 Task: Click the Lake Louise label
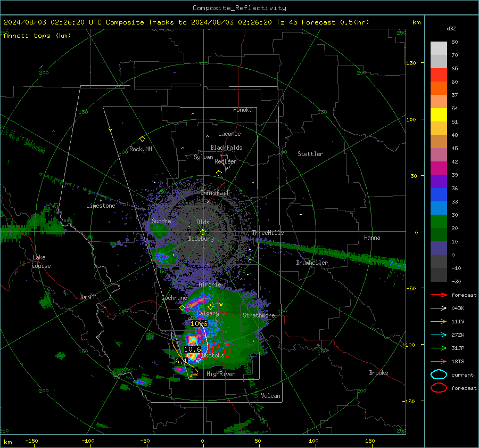click(x=42, y=262)
